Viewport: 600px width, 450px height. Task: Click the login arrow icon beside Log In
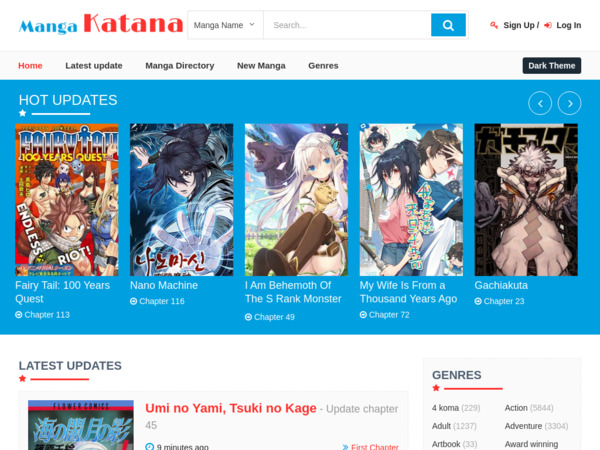point(548,25)
